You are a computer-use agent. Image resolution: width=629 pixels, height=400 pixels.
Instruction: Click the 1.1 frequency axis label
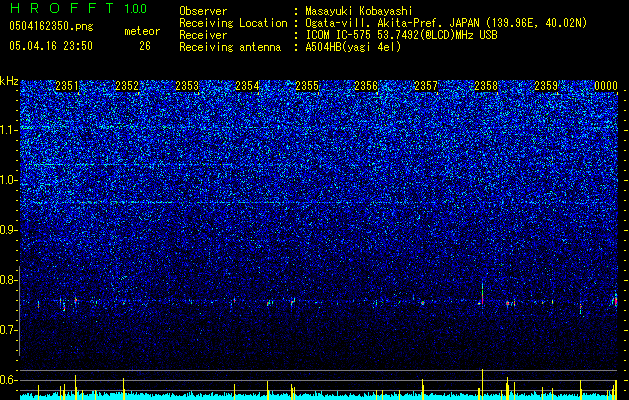(x=9, y=130)
